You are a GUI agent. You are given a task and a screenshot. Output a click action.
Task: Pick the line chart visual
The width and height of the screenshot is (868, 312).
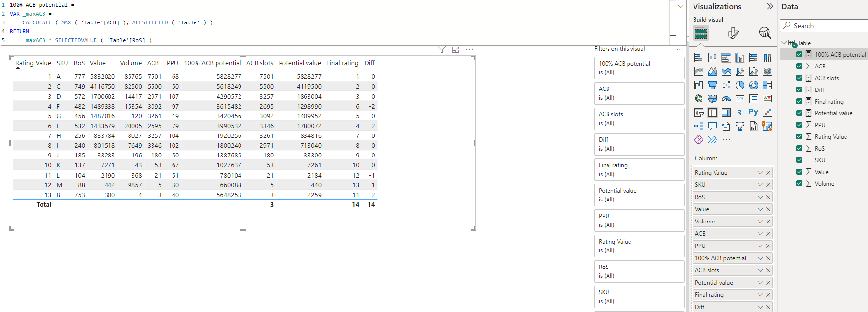tap(699, 72)
